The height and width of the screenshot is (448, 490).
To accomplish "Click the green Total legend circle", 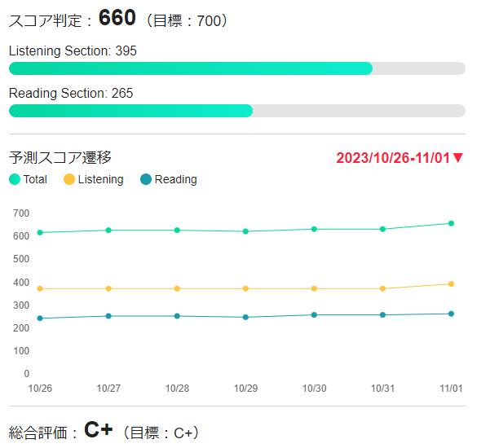I will pos(15,179).
